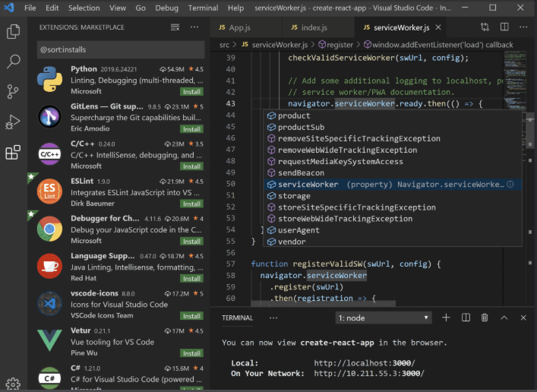This screenshot has width=537, height=392.
Task: Open the '1: node' terminal dropdown
Action: point(384,318)
